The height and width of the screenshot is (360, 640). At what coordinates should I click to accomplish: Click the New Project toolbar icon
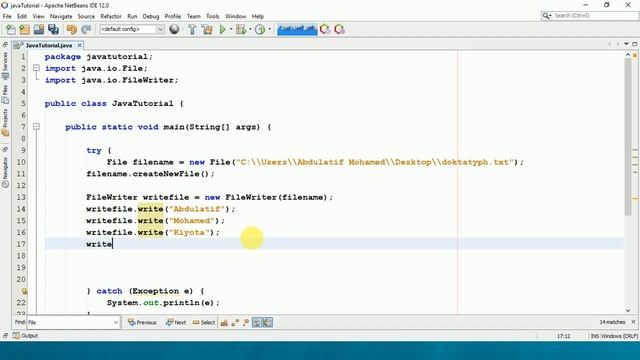(24, 29)
